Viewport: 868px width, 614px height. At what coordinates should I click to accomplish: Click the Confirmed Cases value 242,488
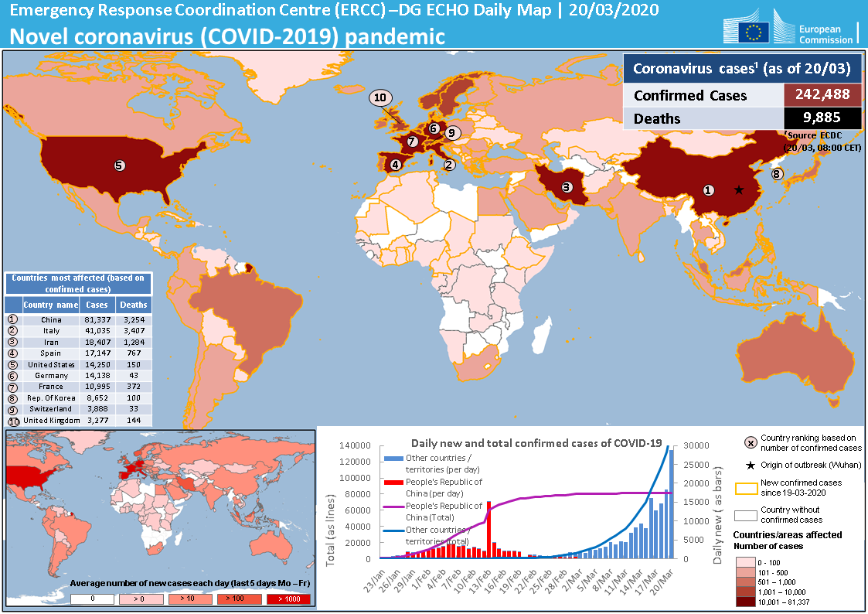coord(822,94)
